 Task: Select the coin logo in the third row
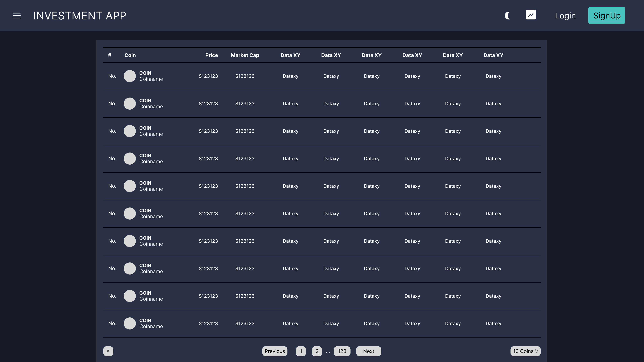130,131
